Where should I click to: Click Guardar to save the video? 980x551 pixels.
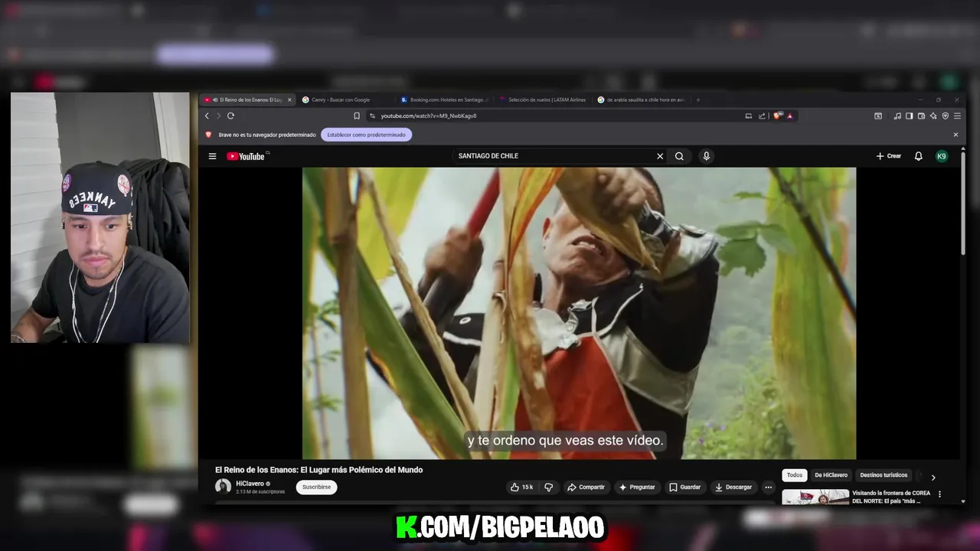pos(685,487)
